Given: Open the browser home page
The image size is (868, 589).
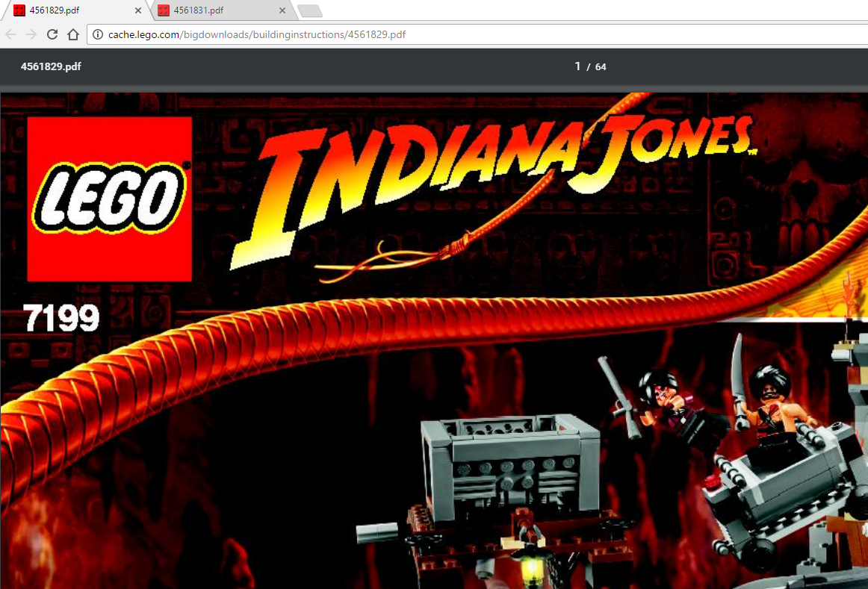Looking at the screenshot, I should (73, 34).
